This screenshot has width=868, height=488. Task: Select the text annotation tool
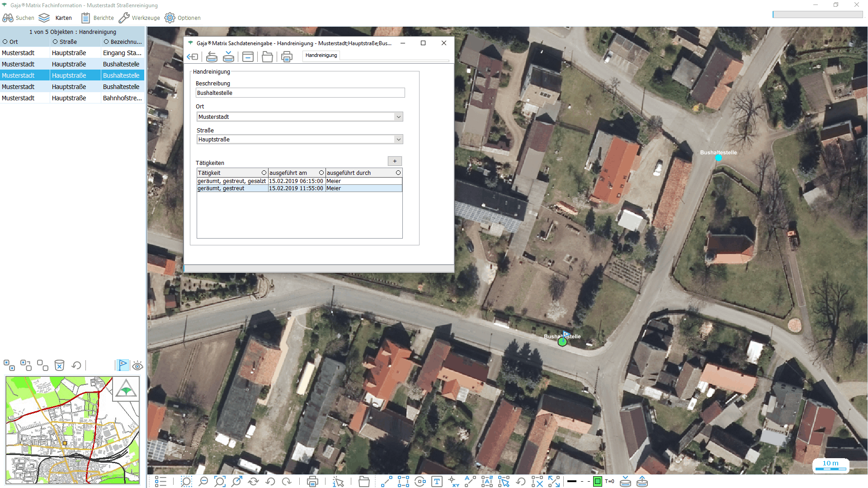coord(437,482)
